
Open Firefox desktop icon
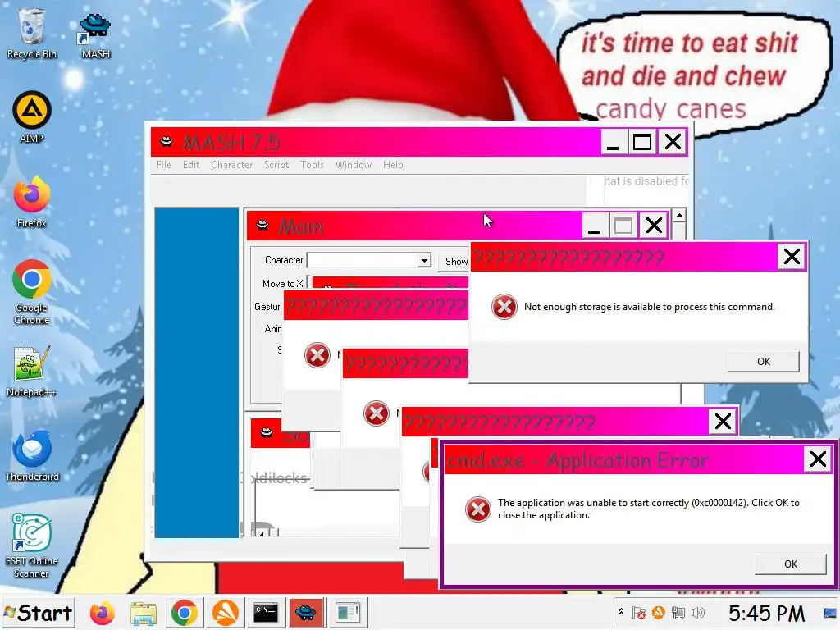[32, 202]
